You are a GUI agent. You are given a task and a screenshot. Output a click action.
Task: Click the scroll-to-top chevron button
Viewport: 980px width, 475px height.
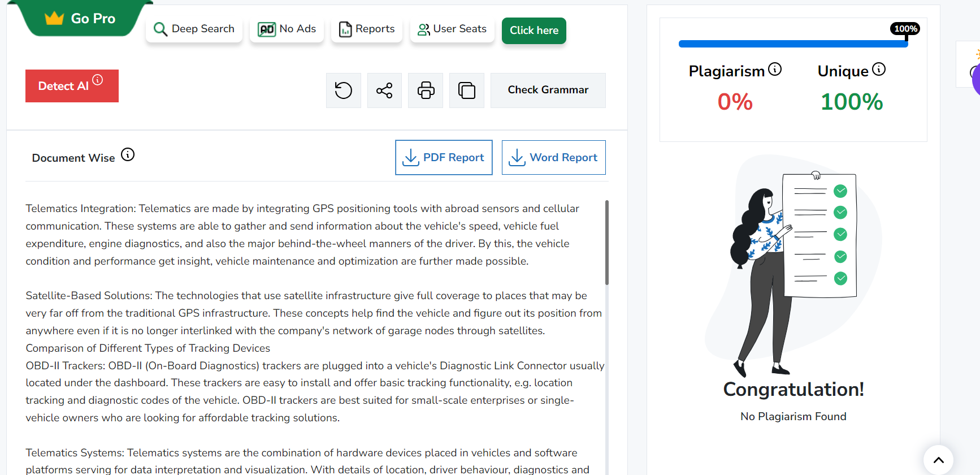point(938,460)
